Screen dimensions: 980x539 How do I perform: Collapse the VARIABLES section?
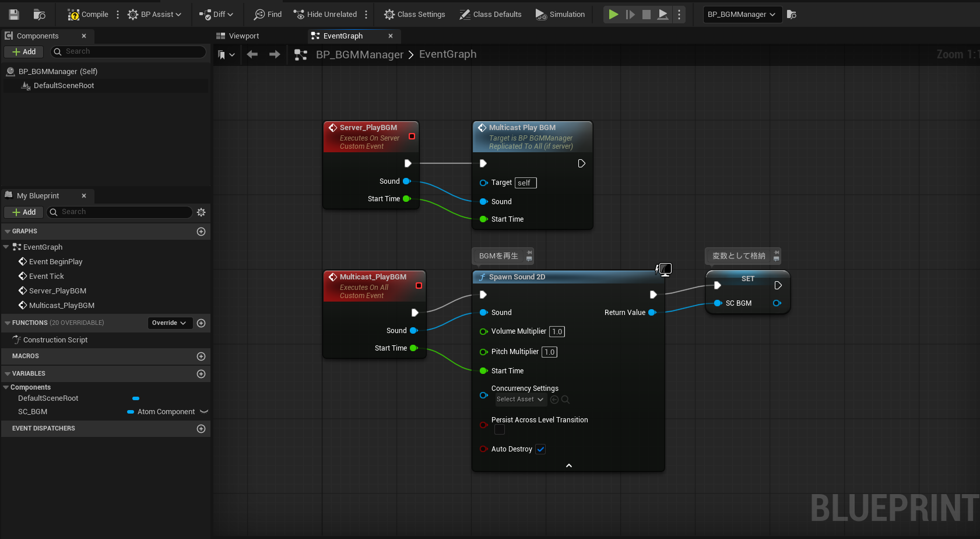click(x=8, y=374)
